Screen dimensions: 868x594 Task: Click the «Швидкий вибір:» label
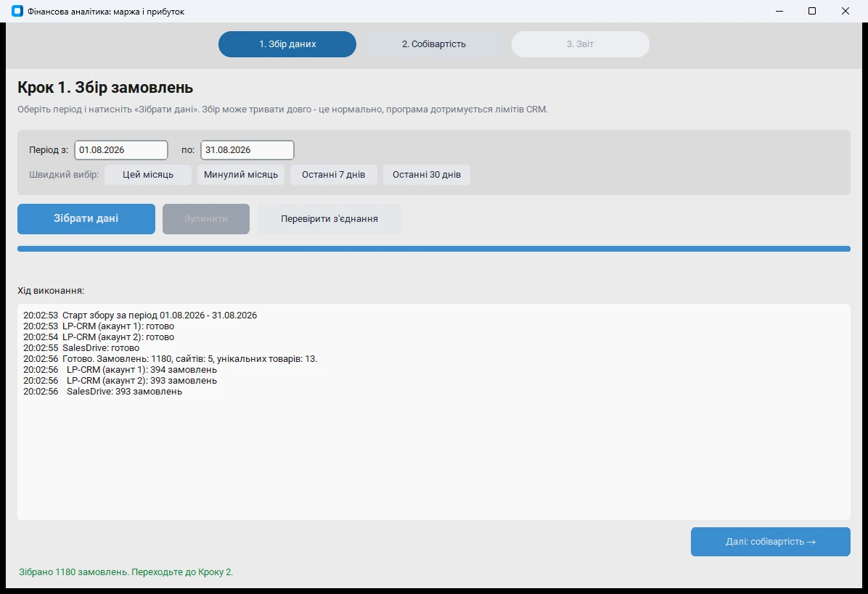tap(64, 175)
